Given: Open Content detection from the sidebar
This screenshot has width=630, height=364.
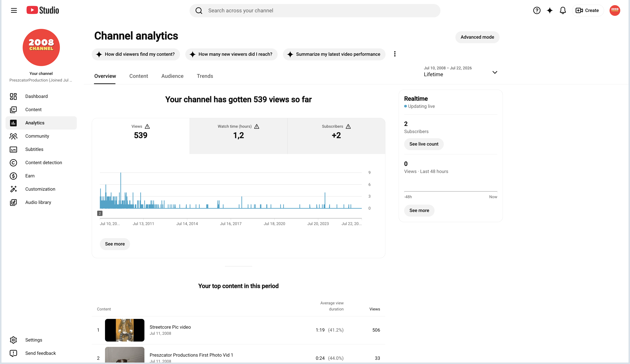Looking at the screenshot, I should [41, 163].
